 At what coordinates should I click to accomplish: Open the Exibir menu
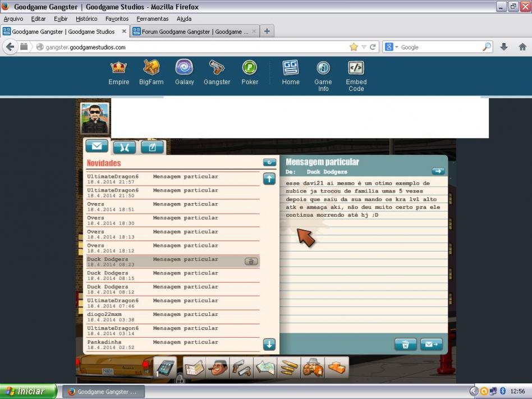pyautogui.click(x=61, y=19)
